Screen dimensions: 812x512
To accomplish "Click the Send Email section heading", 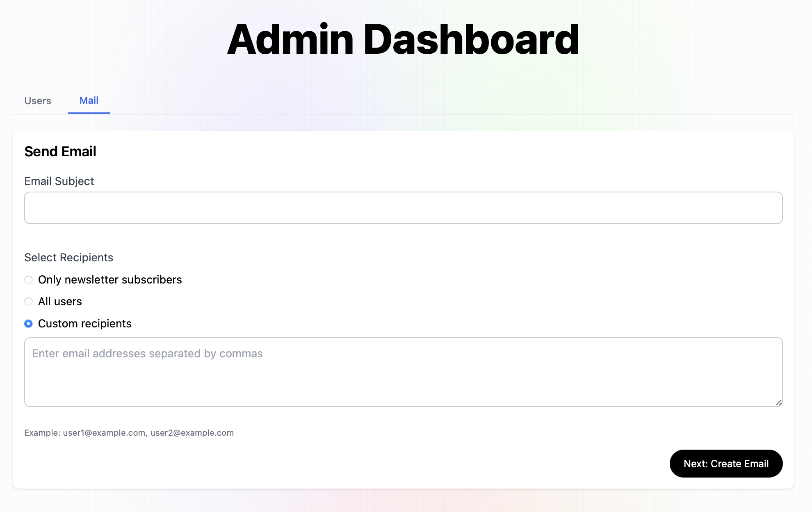I will 60,151.
